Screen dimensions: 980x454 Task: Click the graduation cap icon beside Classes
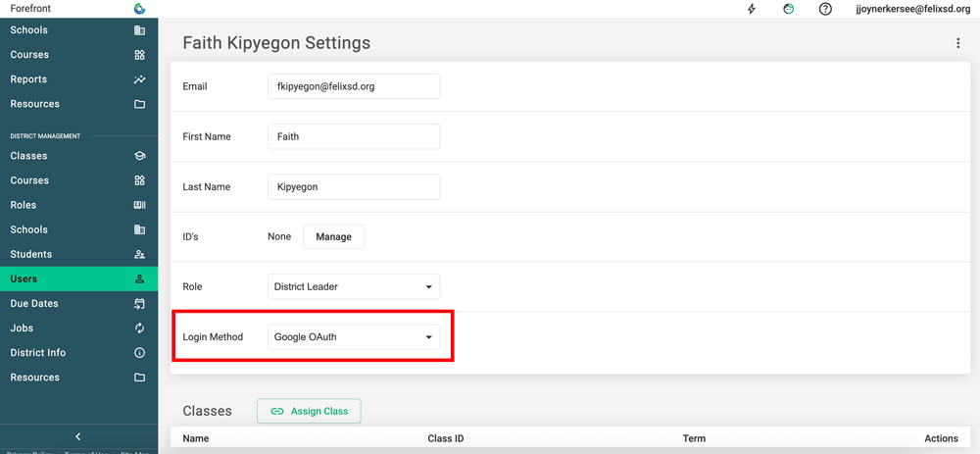coord(139,156)
